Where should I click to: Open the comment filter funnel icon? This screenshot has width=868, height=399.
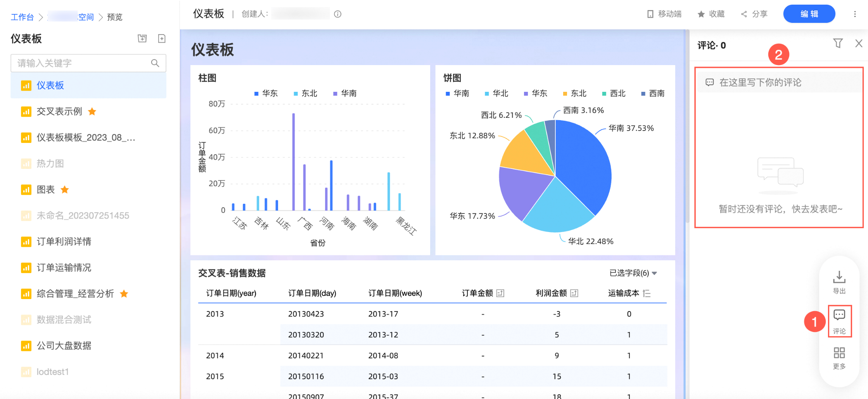838,43
